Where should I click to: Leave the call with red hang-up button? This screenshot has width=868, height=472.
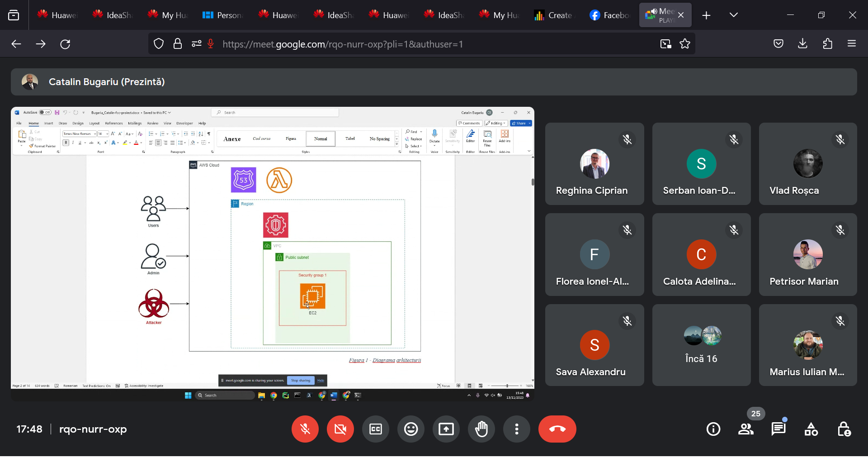[x=557, y=429]
